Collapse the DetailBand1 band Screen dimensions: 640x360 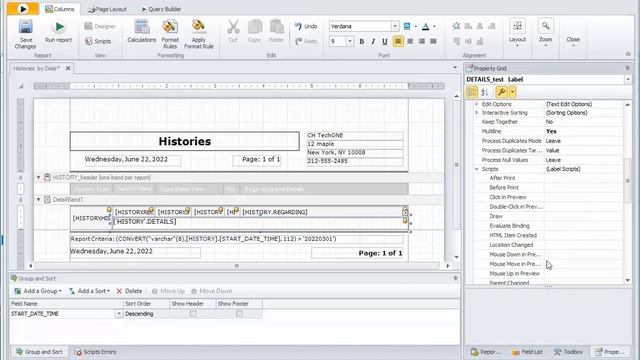click(x=38, y=200)
